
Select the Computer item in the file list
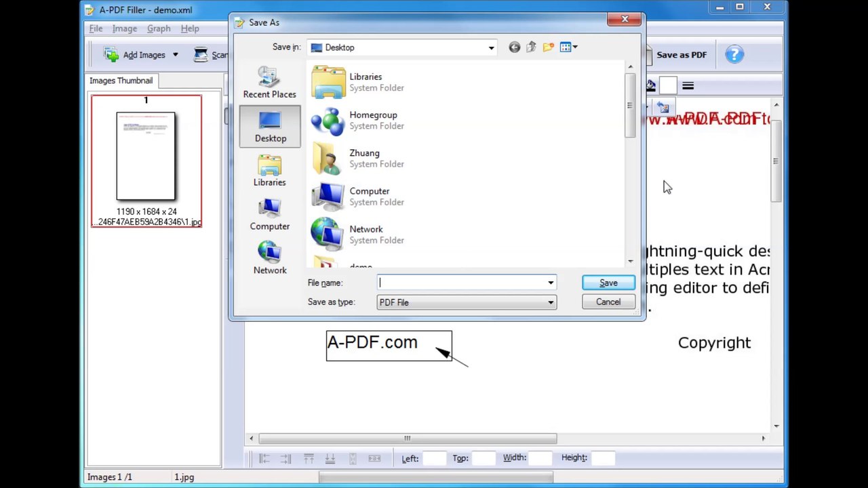(x=357, y=196)
